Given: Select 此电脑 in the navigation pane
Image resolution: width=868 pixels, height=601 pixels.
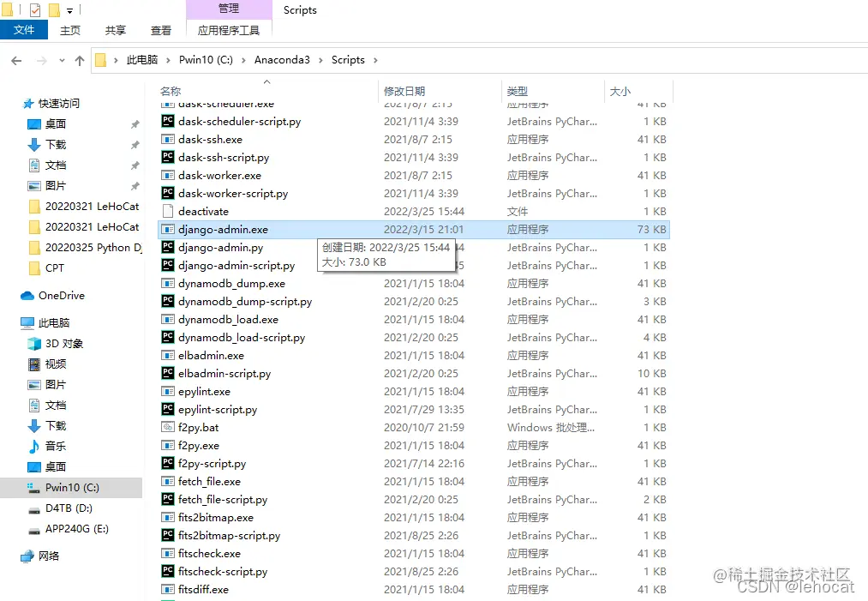Looking at the screenshot, I should (54, 323).
